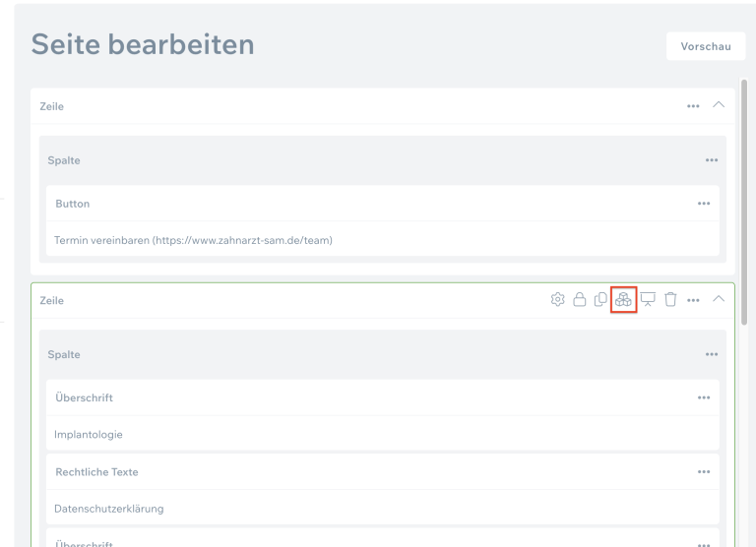Open more options for Implantologie Überschrift element
This screenshot has width=756, height=547.
[704, 397]
